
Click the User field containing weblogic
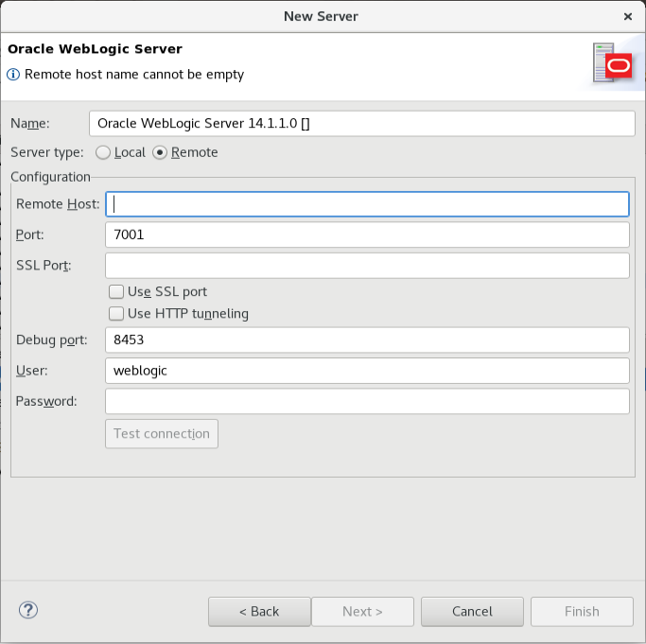tap(367, 371)
